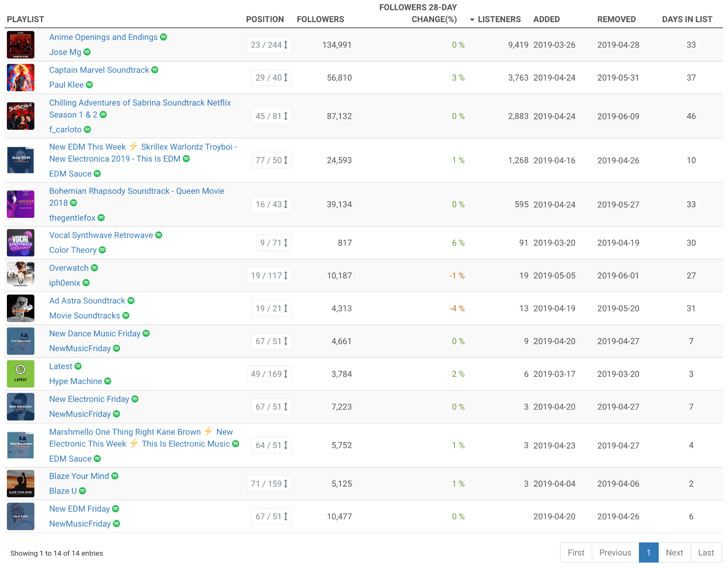Open the Spotify icon next to Movie Soundtracks curator
Screen dimensions: 728x568
[126, 316]
